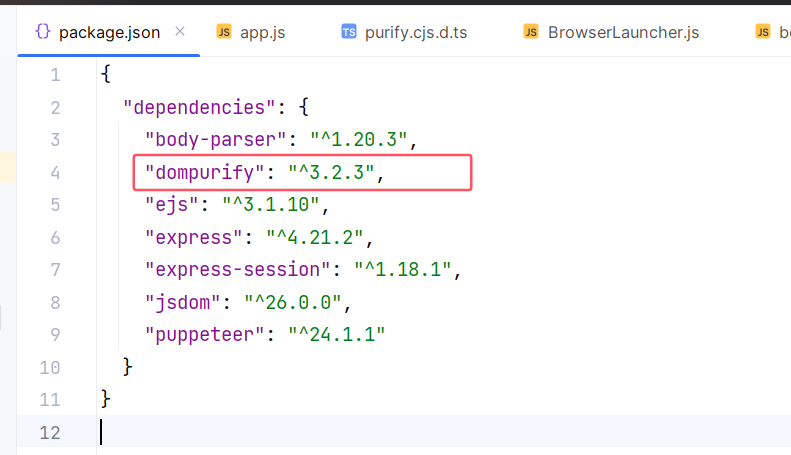Click the package.json curly-brace file icon
This screenshot has width=791, height=455.
click(42, 32)
